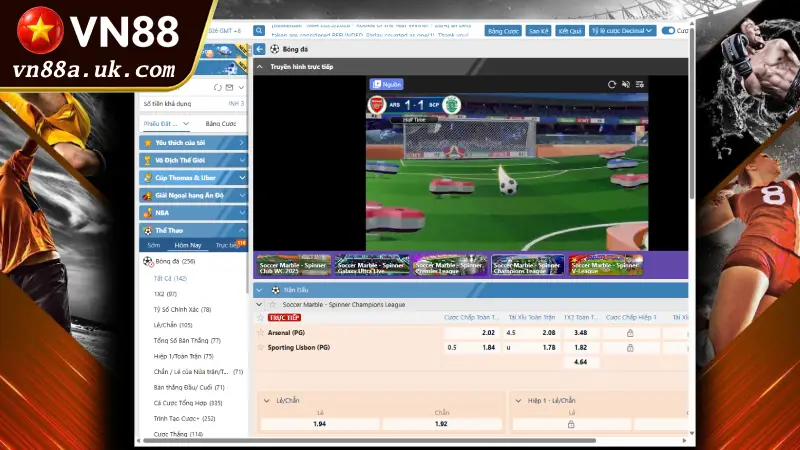Open the Lẻ/Chẵn (105) sidebar link
Screen dimensions: 800x450
(172, 325)
